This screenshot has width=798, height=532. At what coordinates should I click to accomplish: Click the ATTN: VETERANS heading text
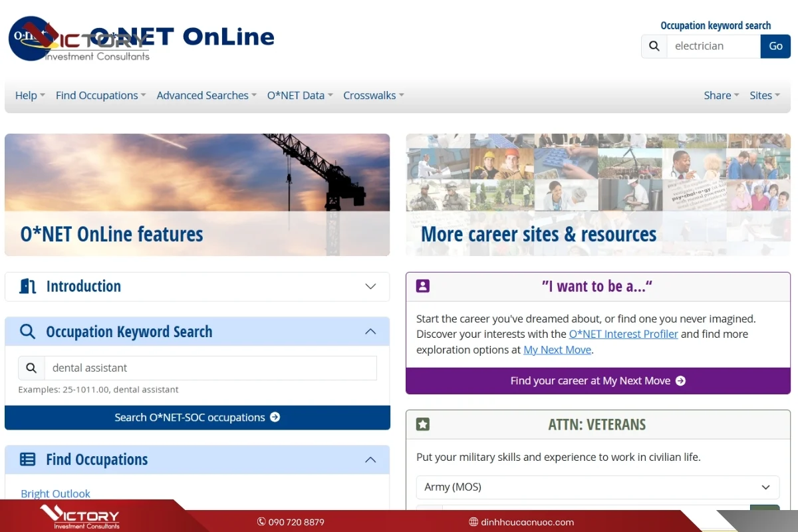click(x=597, y=424)
